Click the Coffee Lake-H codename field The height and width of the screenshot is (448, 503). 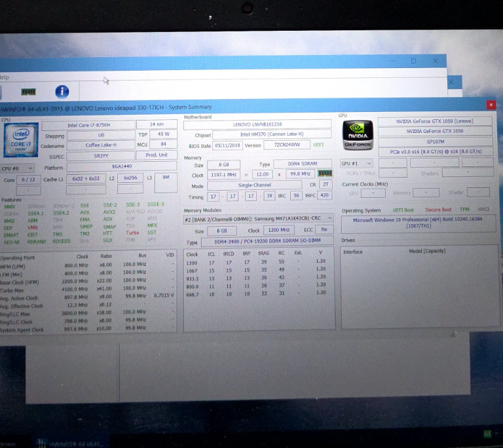(x=101, y=145)
